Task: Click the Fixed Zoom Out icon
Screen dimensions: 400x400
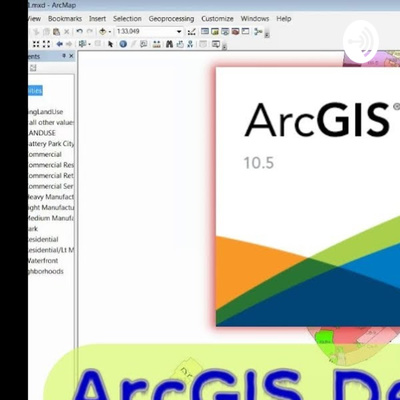Action: tap(46, 44)
